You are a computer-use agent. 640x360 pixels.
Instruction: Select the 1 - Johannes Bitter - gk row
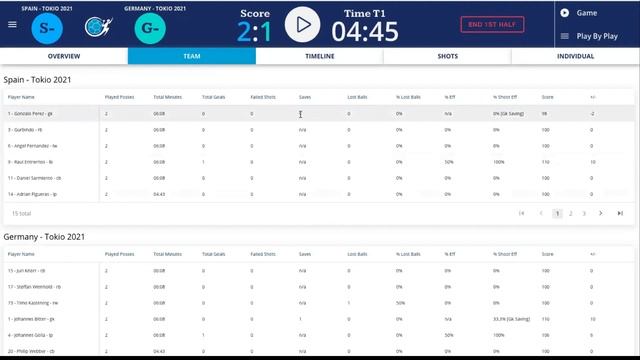click(x=319, y=319)
